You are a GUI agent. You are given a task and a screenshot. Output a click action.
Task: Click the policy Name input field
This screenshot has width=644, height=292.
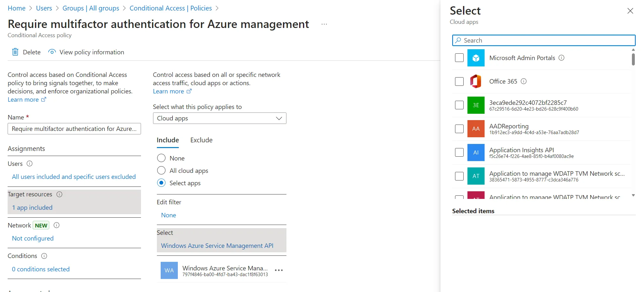pos(74,129)
